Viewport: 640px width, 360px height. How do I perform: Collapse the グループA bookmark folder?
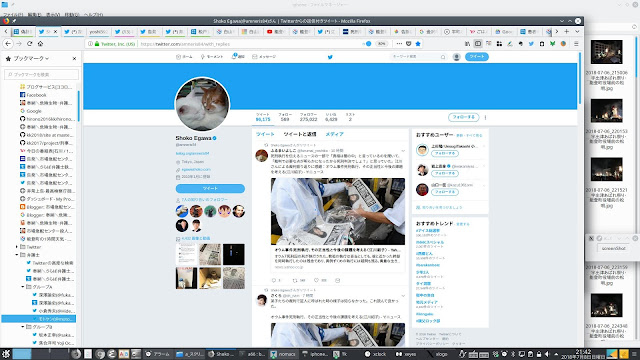23,287
